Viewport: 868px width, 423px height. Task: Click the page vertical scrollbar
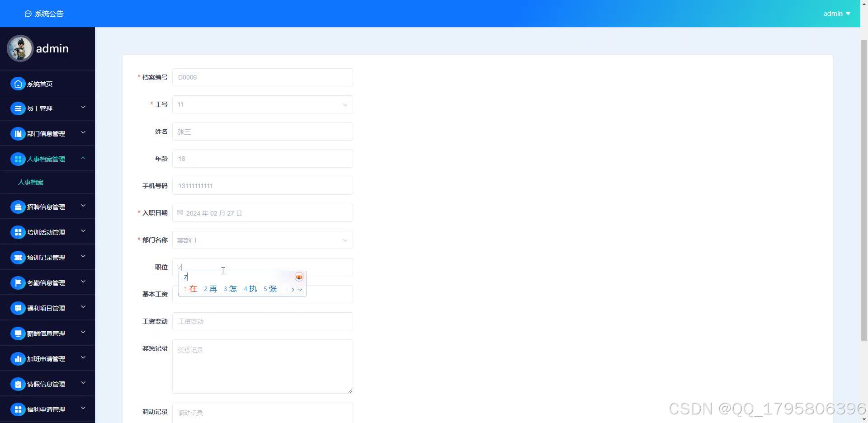click(864, 190)
